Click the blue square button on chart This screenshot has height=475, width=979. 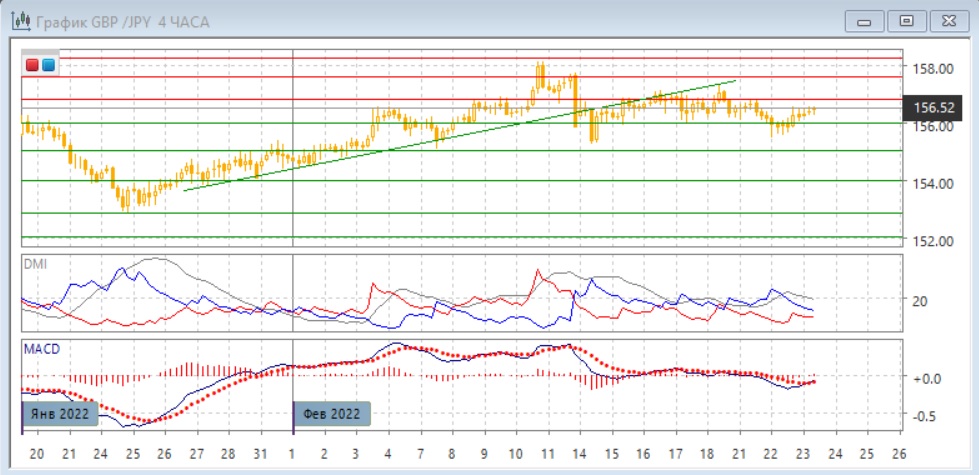[x=47, y=66]
